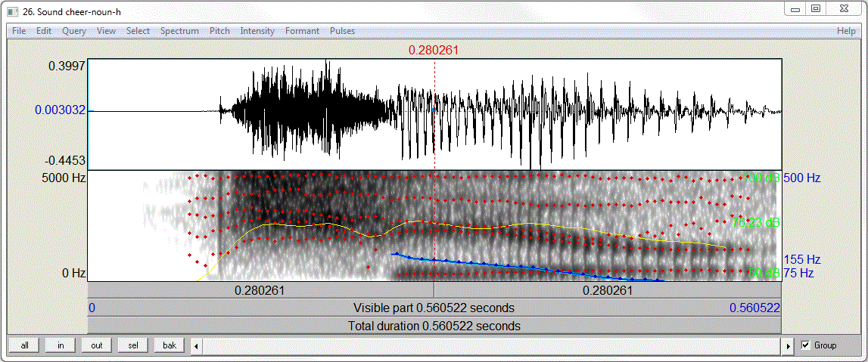Screen dimensions: 868x362
Task: Maximize the Sound cheer-noun-h window
Action: click(x=816, y=9)
